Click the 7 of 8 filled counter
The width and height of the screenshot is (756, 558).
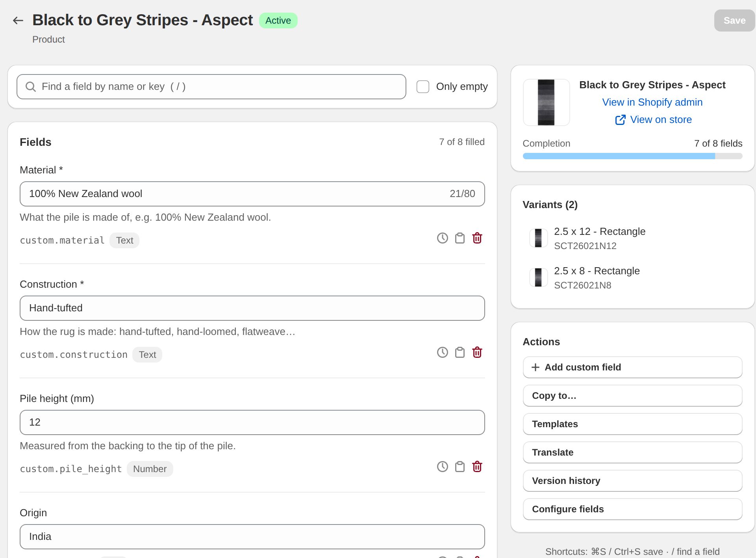(x=461, y=142)
